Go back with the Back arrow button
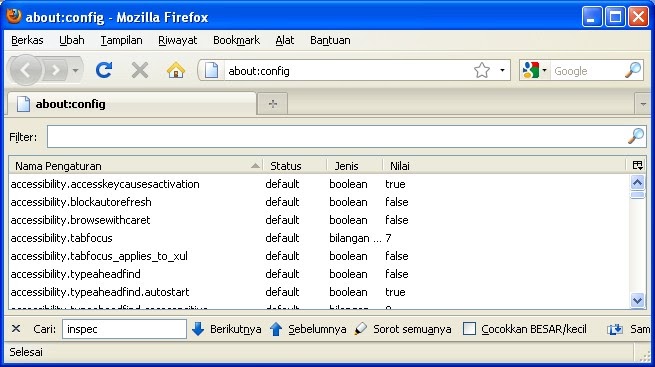The image size is (655, 367). click(x=25, y=70)
